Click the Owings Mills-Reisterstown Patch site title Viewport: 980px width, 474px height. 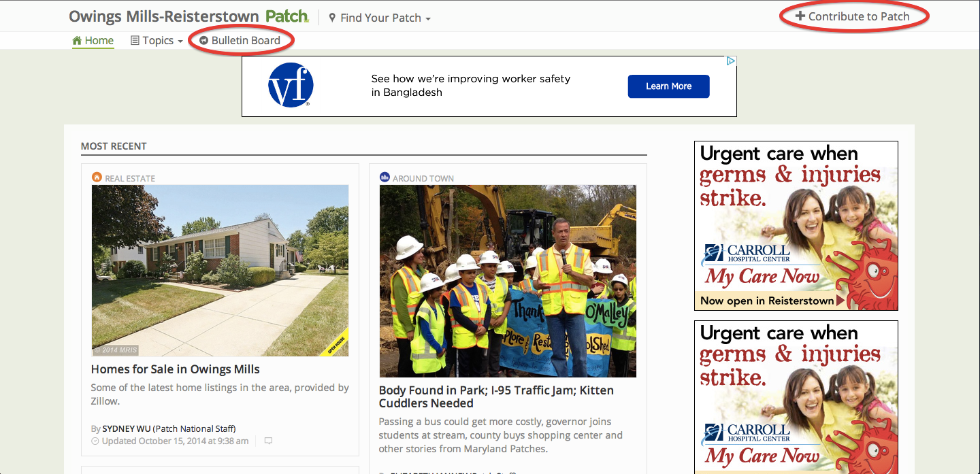click(189, 16)
